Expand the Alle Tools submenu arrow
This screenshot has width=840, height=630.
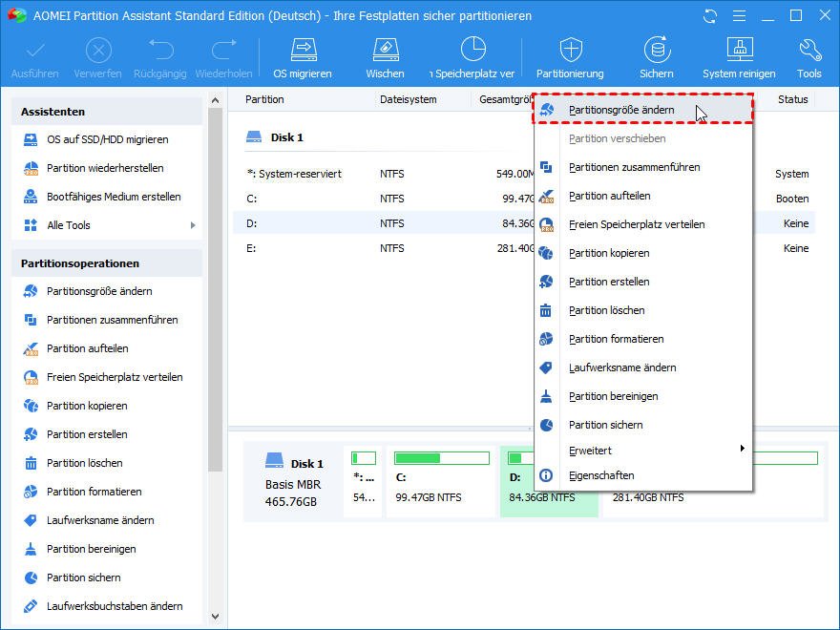click(193, 225)
